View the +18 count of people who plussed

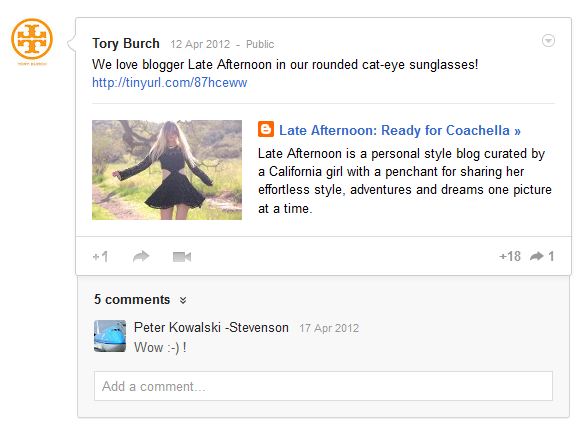point(510,256)
